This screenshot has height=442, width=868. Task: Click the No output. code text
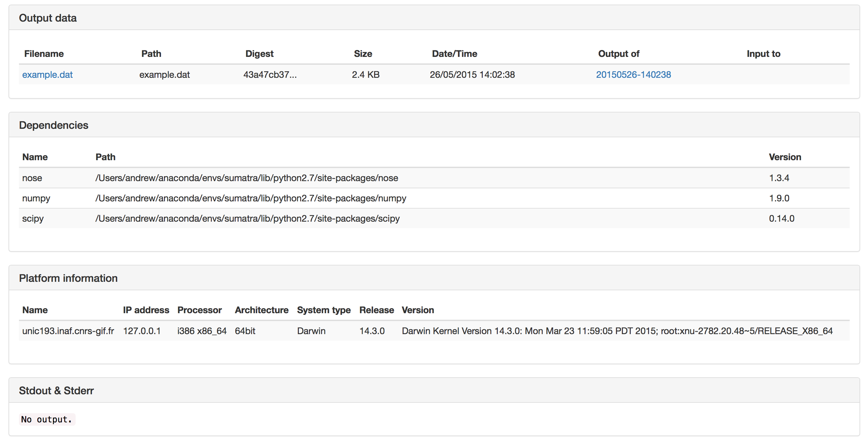click(x=47, y=419)
